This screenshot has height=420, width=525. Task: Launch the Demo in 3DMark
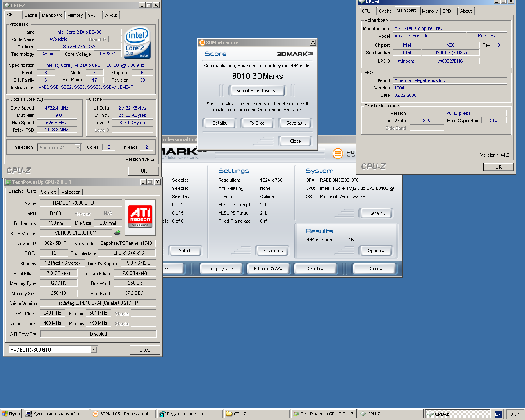pos(375,269)
